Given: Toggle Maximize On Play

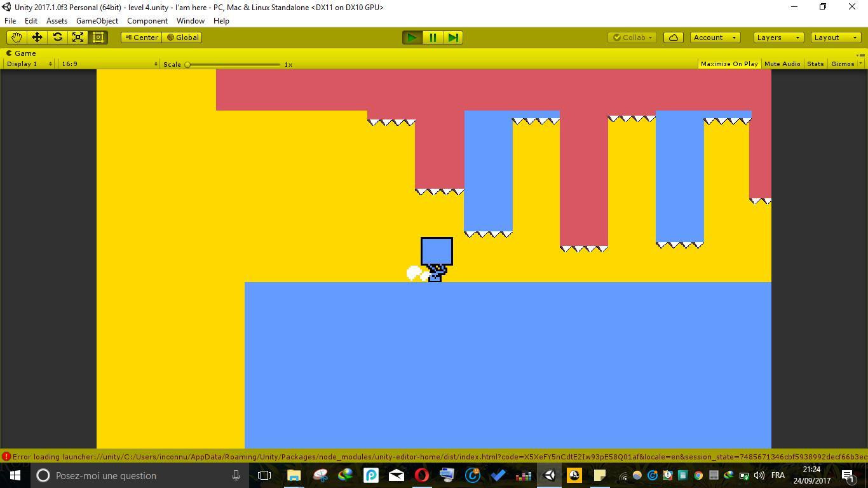Looking at the screenshot, I should (729, 64).
